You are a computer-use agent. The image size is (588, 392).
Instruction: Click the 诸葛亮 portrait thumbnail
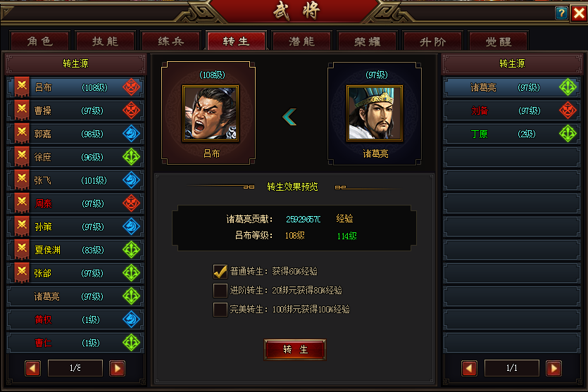click(x=375, y=113)
